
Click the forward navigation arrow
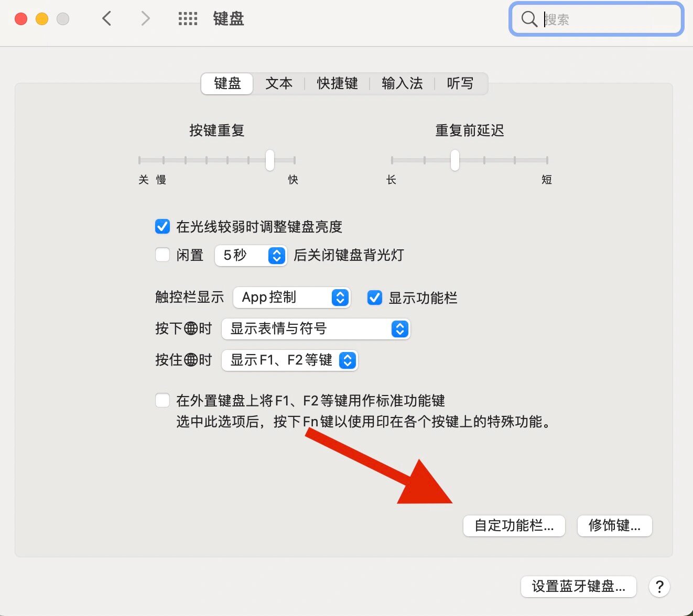pyautogui.click(x=145, y=18)
